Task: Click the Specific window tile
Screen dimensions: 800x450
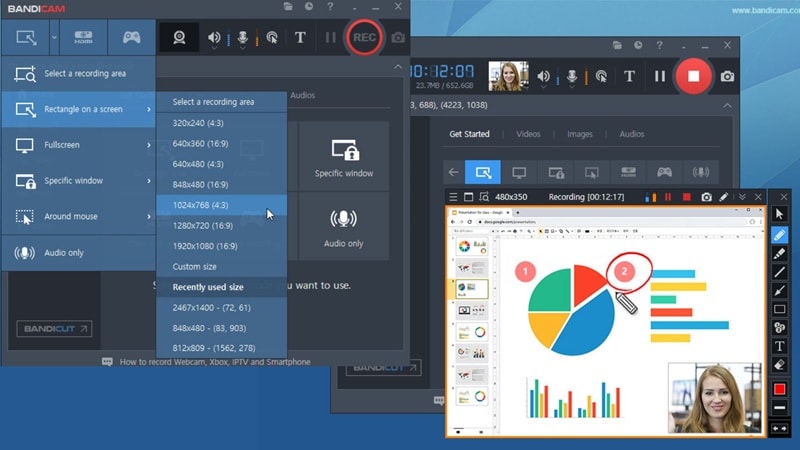Action: pos(344,157)
